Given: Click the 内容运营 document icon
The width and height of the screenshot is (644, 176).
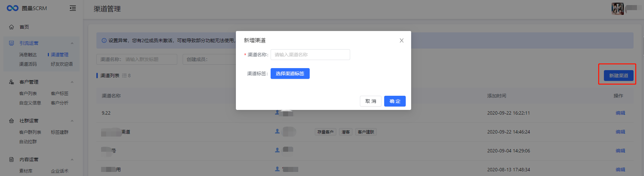Looking at the screenshot, I should [x=11, y=159].
